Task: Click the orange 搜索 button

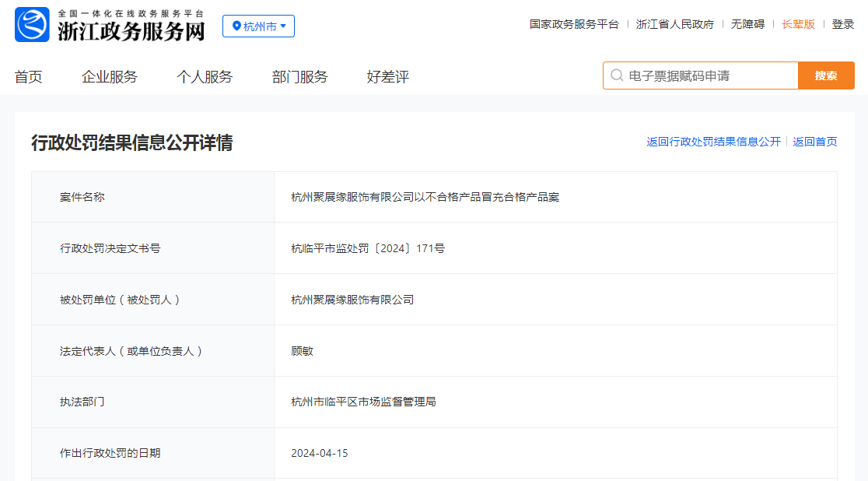Action: coord(826,75)
